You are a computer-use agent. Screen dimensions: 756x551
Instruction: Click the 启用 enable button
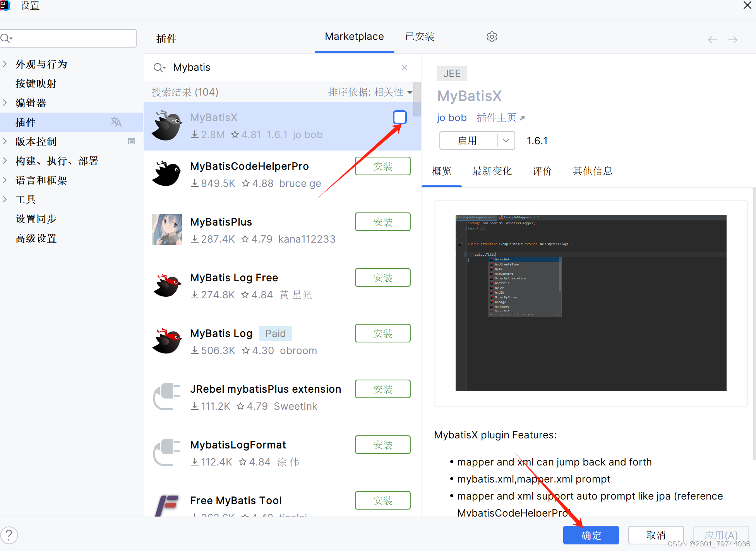[468, 140]
